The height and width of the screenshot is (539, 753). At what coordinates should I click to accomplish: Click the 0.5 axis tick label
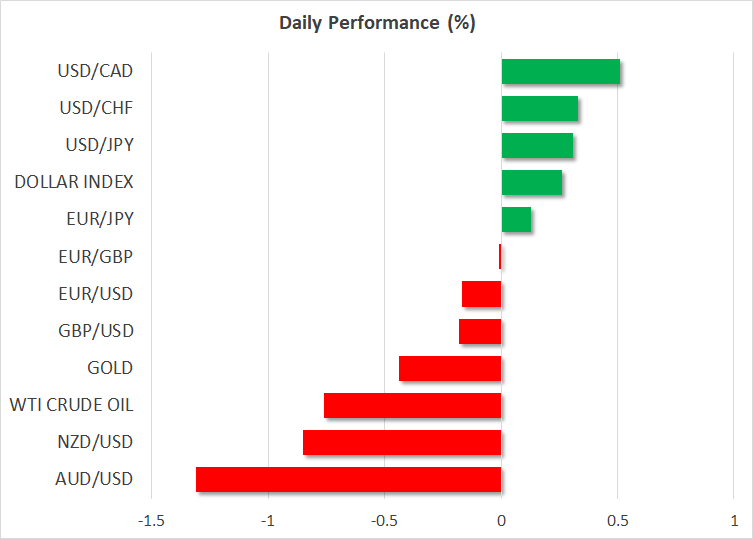coord(617,520)
